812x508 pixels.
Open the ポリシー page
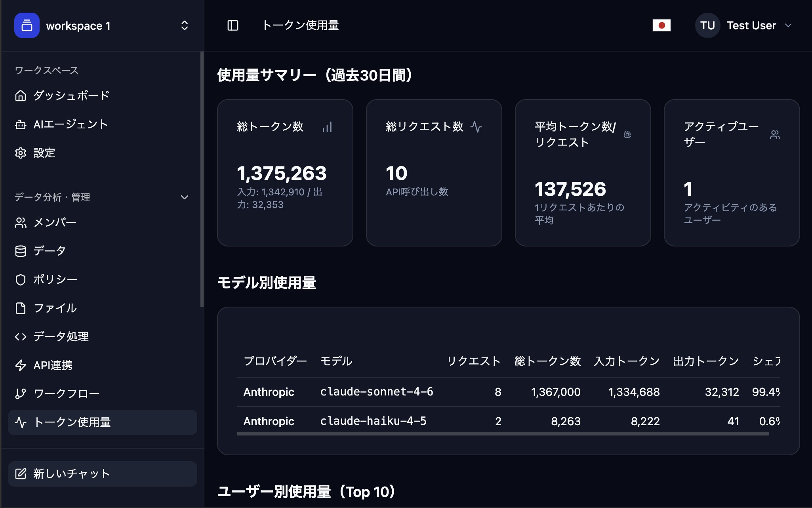point(55,279)
